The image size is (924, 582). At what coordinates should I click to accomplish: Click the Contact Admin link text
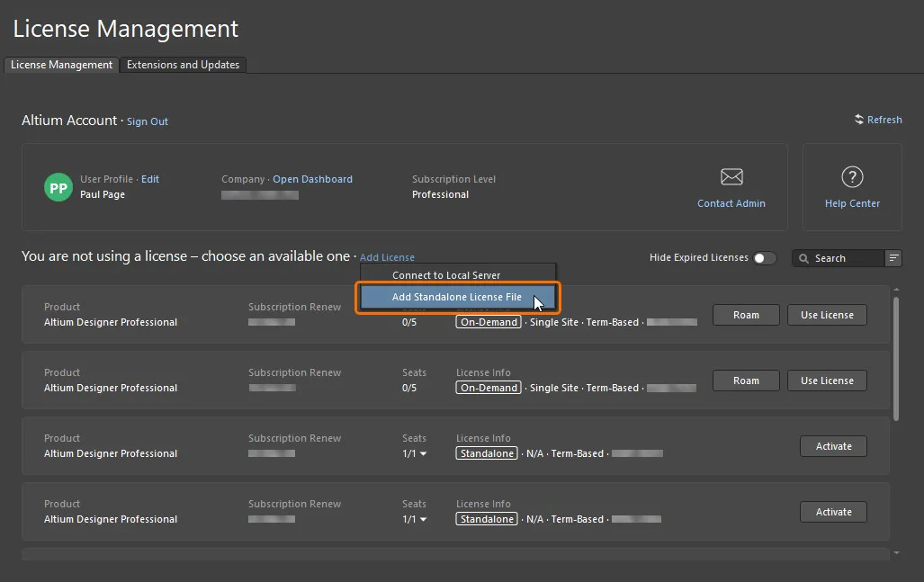coord(731,203)
